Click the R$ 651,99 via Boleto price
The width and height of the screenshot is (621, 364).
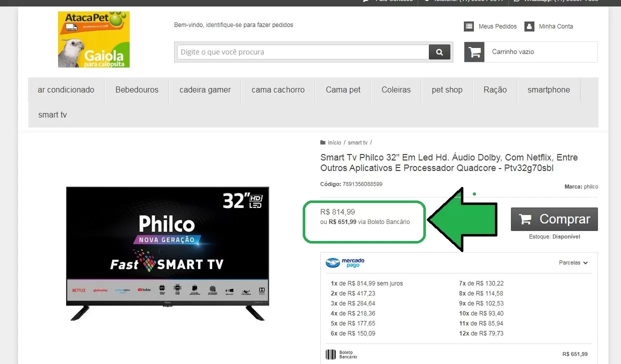click(365, 222)
